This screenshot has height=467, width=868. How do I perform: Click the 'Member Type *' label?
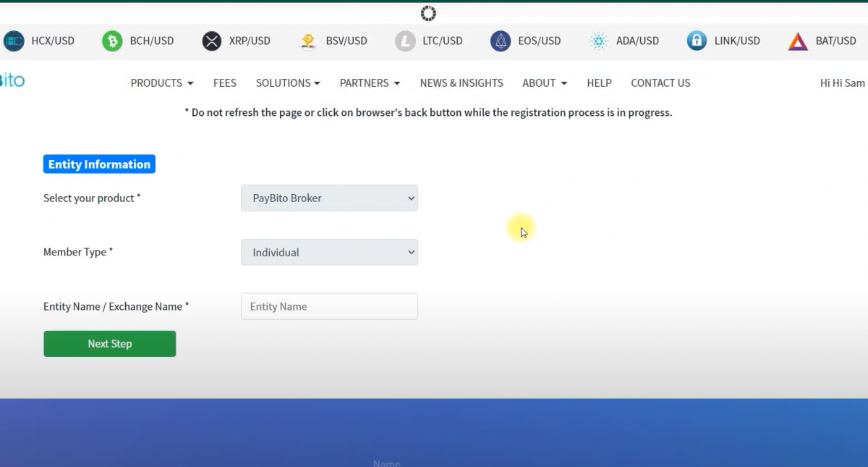coord(78,253)
